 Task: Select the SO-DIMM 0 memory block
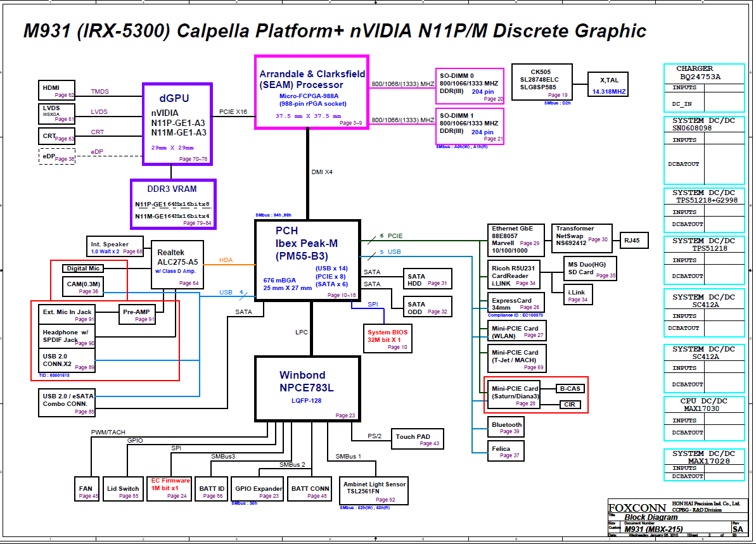click(470, 85)
